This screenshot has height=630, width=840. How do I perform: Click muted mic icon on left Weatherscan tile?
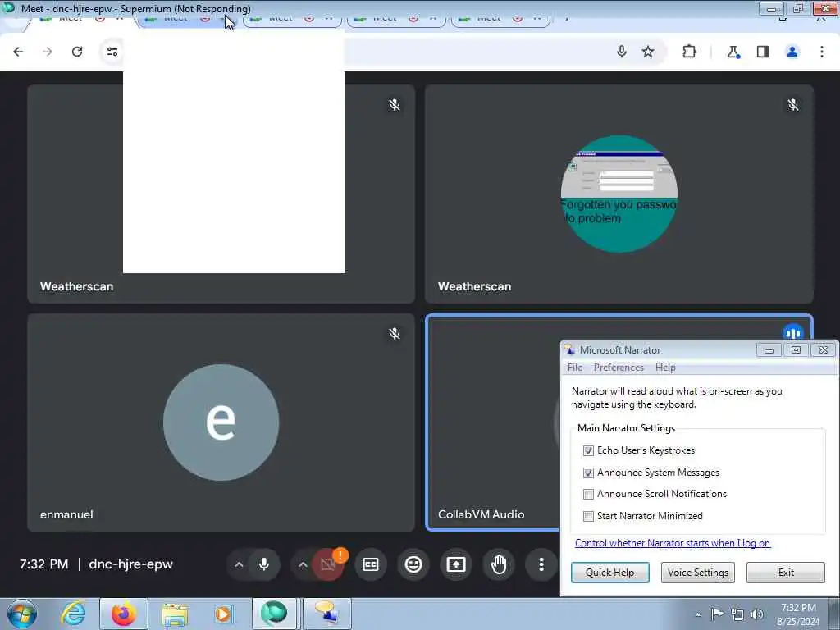[395, 104]
